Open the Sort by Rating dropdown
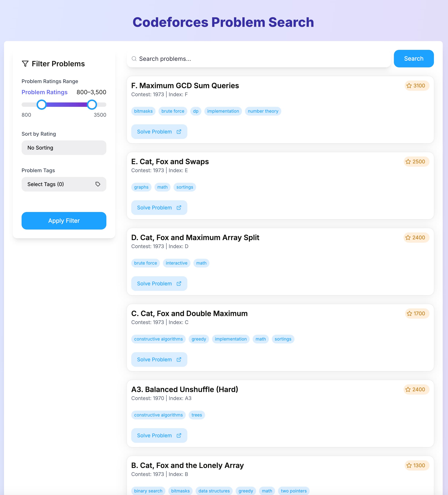This screenshot has width=448, height=495. [64, 148]
